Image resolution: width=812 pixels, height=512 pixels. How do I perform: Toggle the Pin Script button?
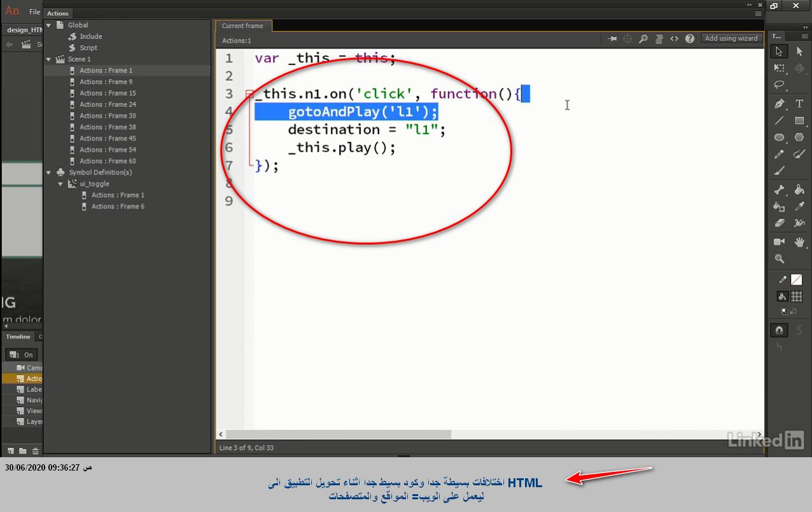point(612,39)
